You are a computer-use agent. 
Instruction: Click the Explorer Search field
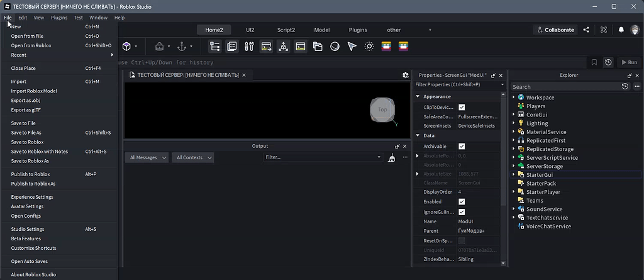point(565,87)
